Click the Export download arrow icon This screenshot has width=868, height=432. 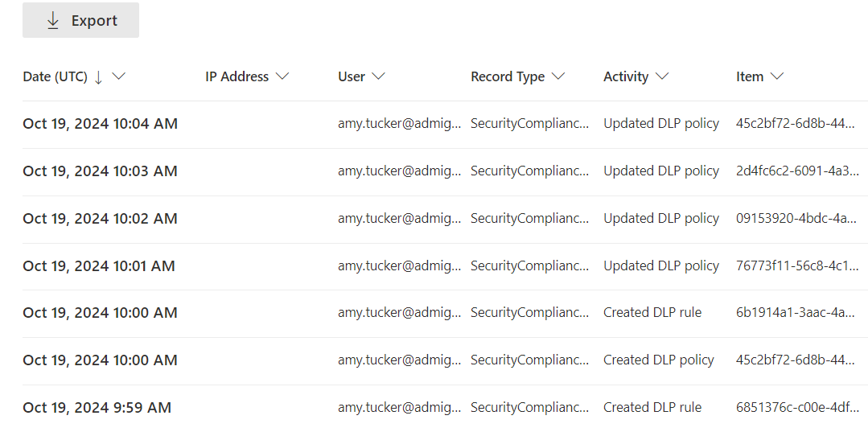pos(53,21)
